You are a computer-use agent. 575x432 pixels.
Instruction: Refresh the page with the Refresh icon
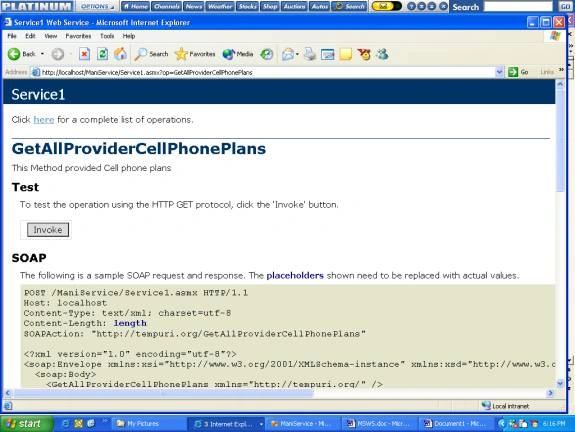[102, 54]
